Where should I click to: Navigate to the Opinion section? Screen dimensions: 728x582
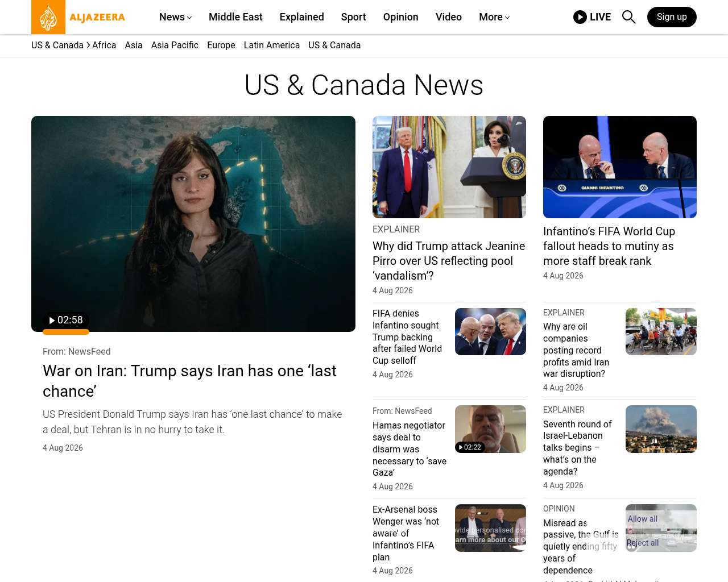coord(401,17)
